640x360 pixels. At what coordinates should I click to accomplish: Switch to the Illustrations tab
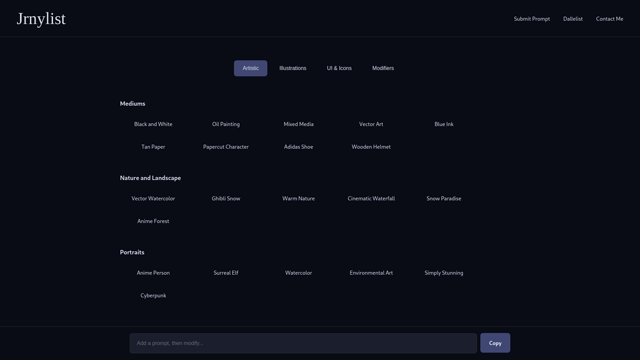(x=293, y=68)
